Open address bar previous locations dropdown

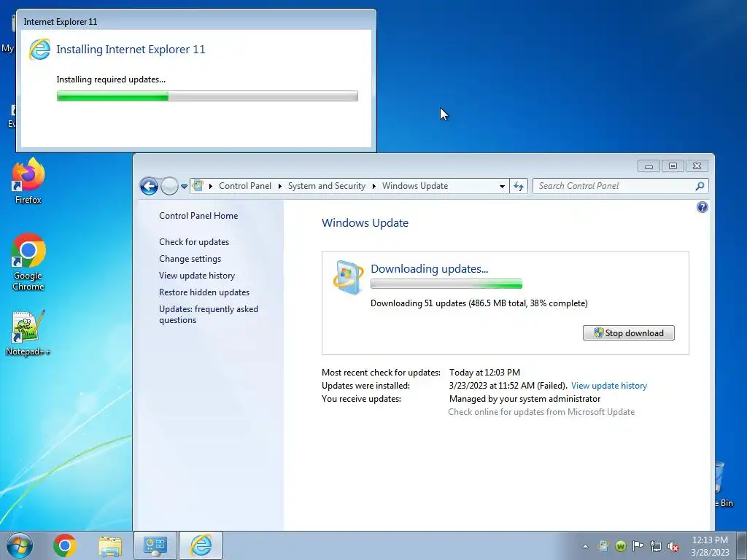click(502, 186)
